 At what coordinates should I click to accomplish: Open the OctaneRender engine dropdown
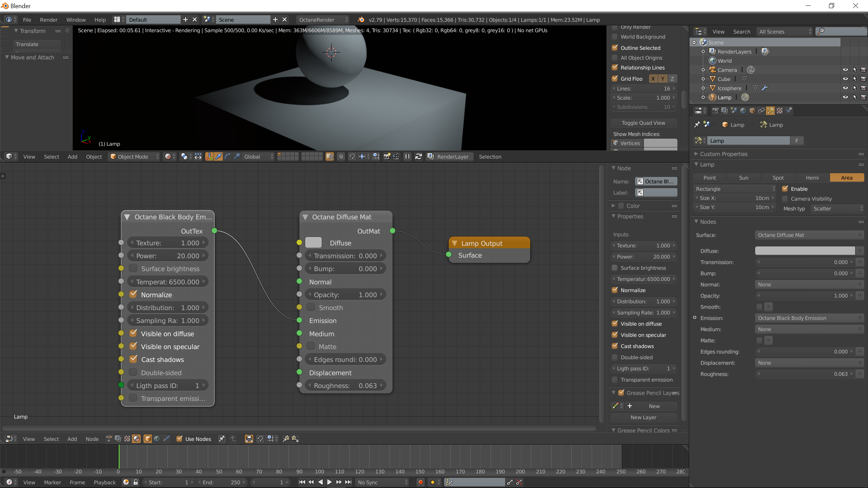point(323,20)
